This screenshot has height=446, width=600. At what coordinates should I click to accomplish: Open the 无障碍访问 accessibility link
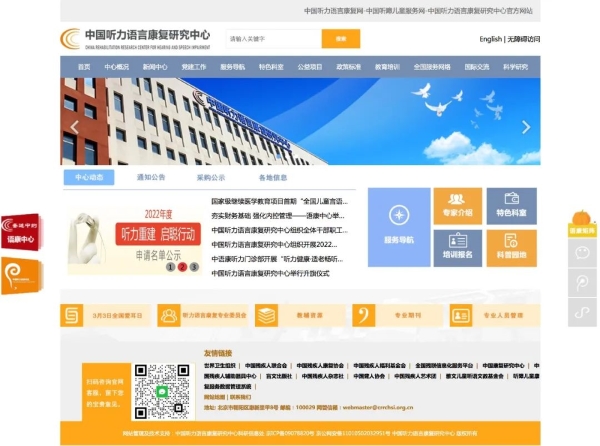(523, 39)
